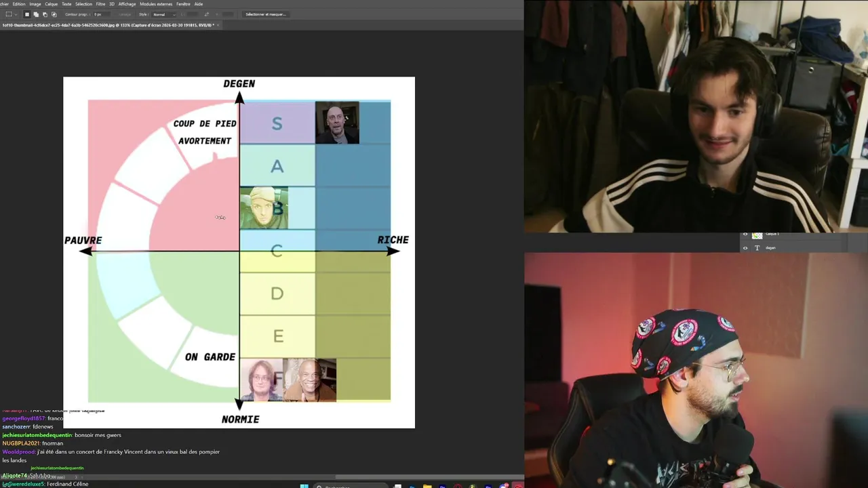
Task: Select the degen layer name
Action: [x=770, y=248]
